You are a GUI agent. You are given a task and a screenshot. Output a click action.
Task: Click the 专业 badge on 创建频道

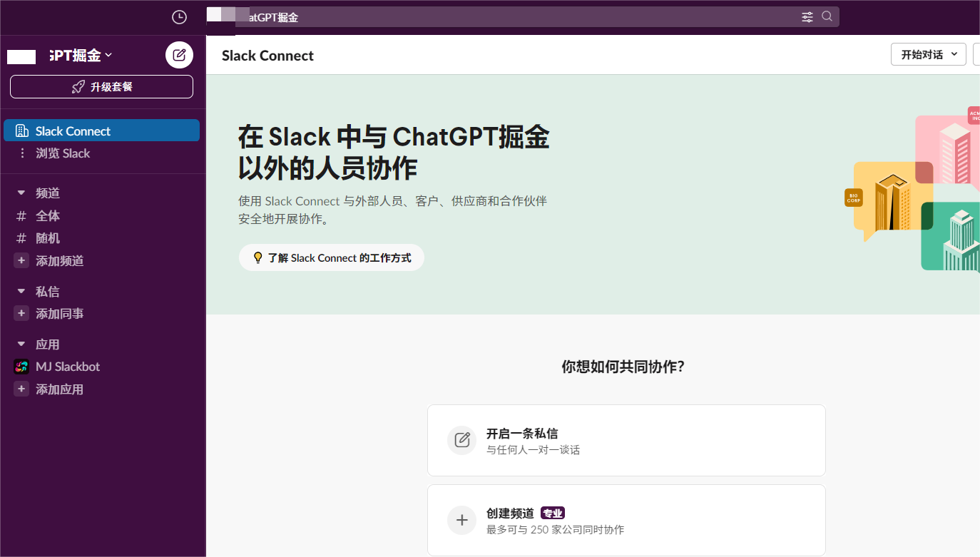coord(553,513)
